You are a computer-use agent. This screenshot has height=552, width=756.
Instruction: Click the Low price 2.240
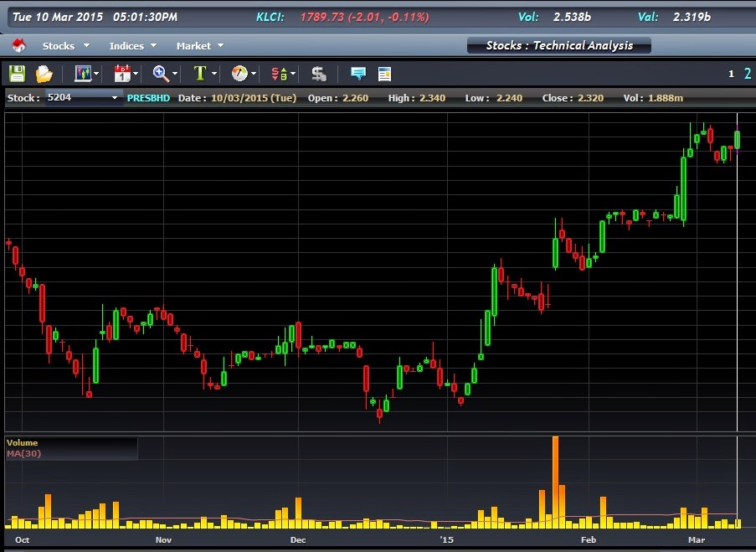pyautogui.click(x=510, y=98)
